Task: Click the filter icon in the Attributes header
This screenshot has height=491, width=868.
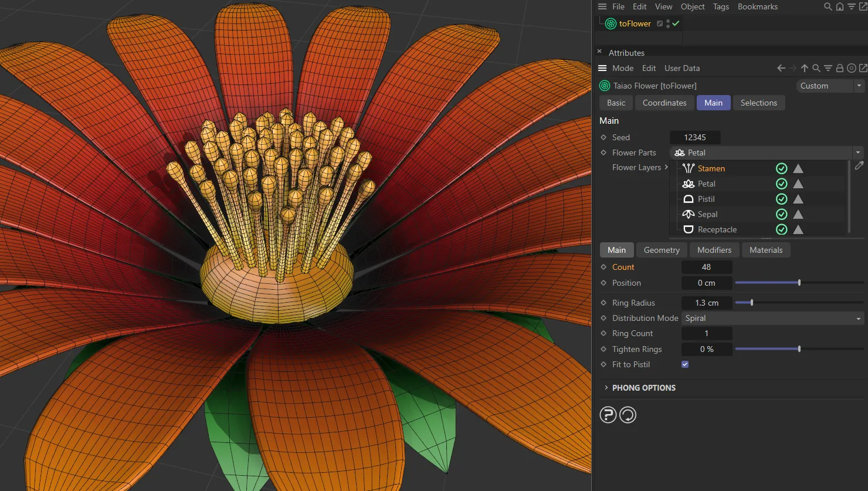Action: 828,68
